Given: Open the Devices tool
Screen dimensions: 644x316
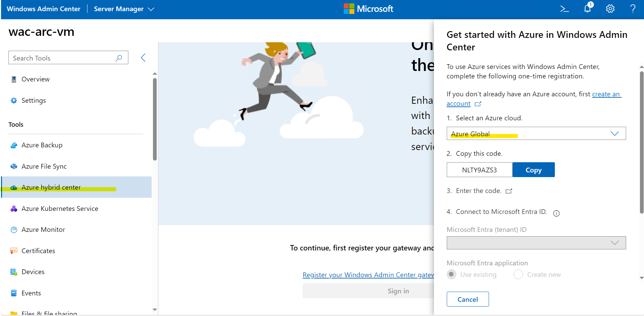Looking at the screenshot, I should pyautogui.click(x=76, y=272).
